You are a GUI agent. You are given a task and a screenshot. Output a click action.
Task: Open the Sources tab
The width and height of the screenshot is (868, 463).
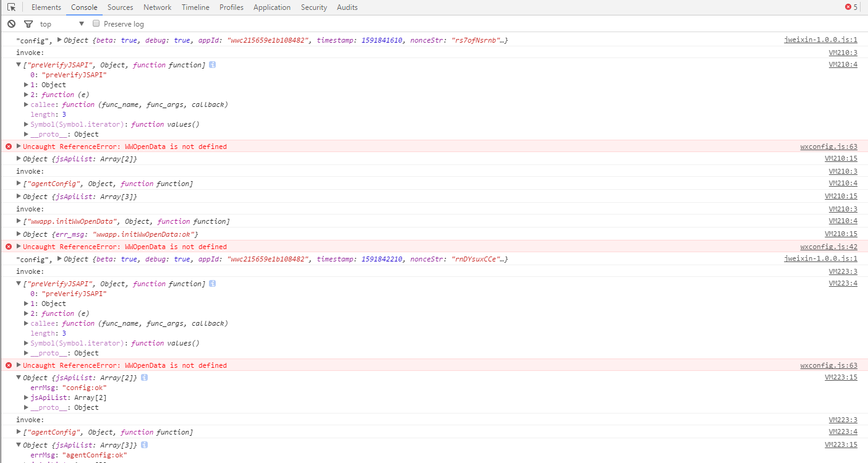point(120,7)
